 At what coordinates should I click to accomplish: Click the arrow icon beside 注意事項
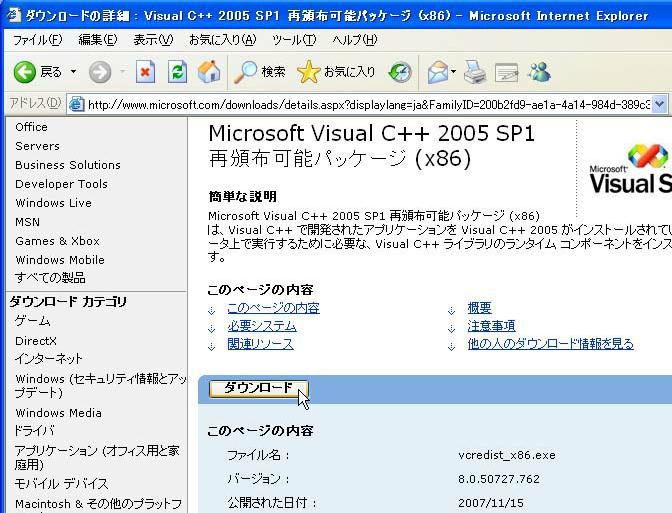pyautogui.click(x=451, y=329)
